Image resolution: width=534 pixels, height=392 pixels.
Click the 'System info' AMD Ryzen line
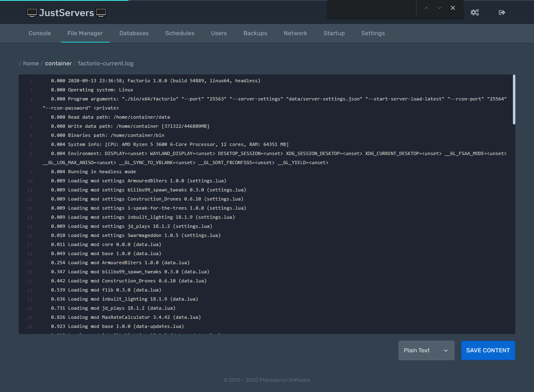tap(170, 144)
